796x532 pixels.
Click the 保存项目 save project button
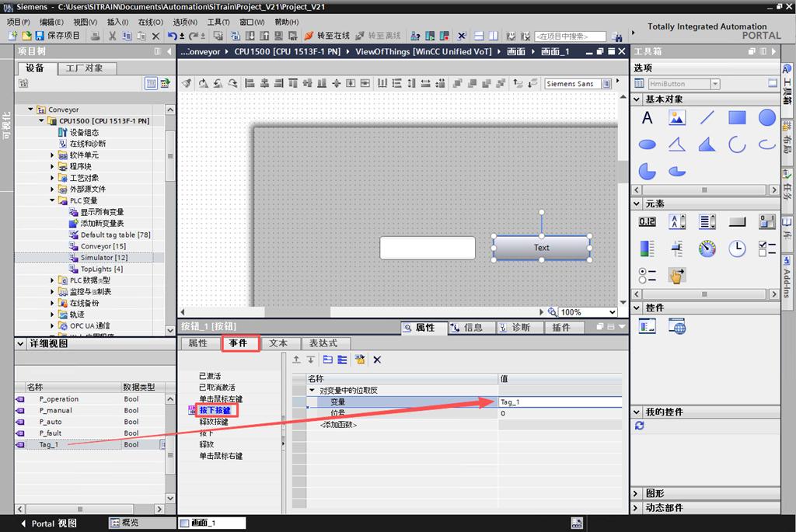click(58, 36)
